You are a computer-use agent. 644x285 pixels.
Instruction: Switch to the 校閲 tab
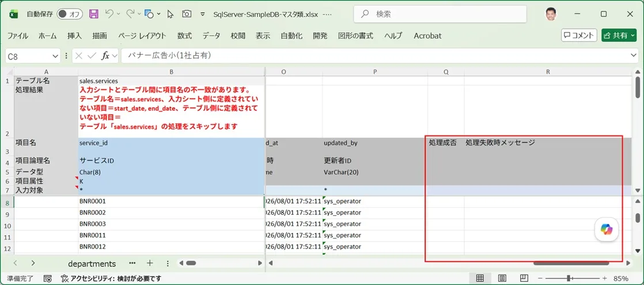[x=238, y=36]
